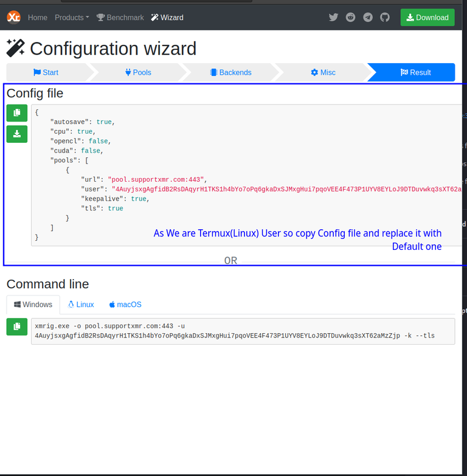Open the Twitter social icon link

click(x=333, y=18)
